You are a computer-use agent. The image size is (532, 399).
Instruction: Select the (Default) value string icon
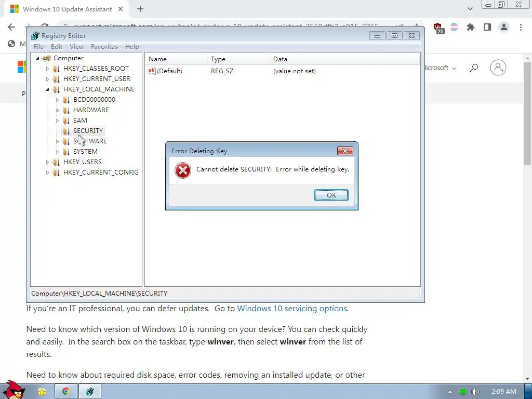pos(152,71)
